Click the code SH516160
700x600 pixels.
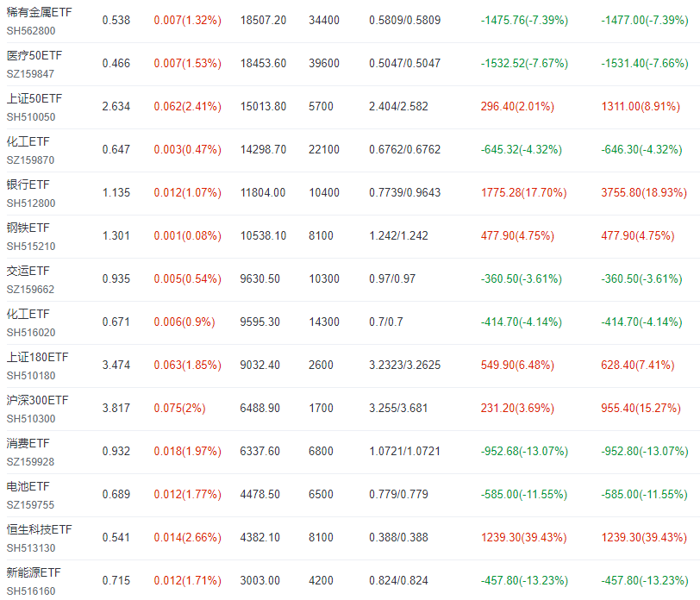[31, 591]
